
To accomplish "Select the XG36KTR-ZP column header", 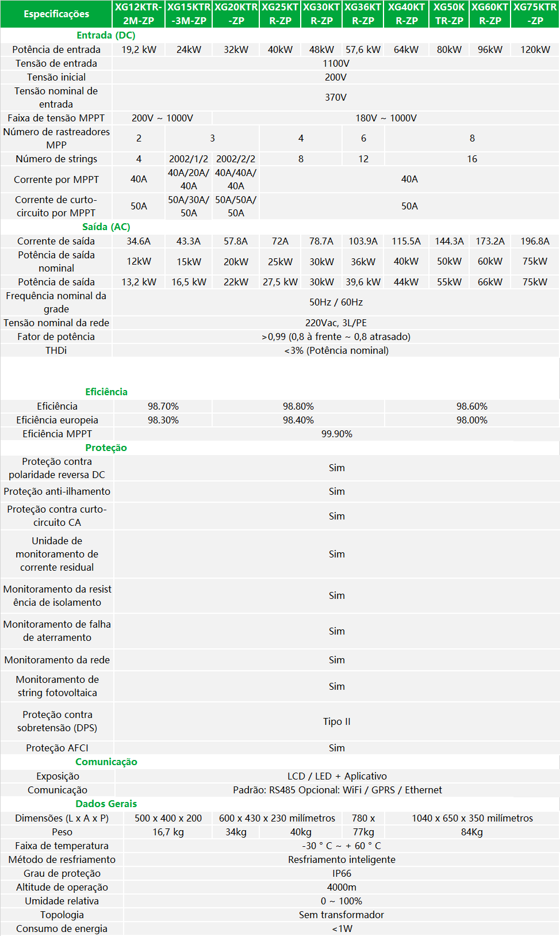I will point(363,14).
